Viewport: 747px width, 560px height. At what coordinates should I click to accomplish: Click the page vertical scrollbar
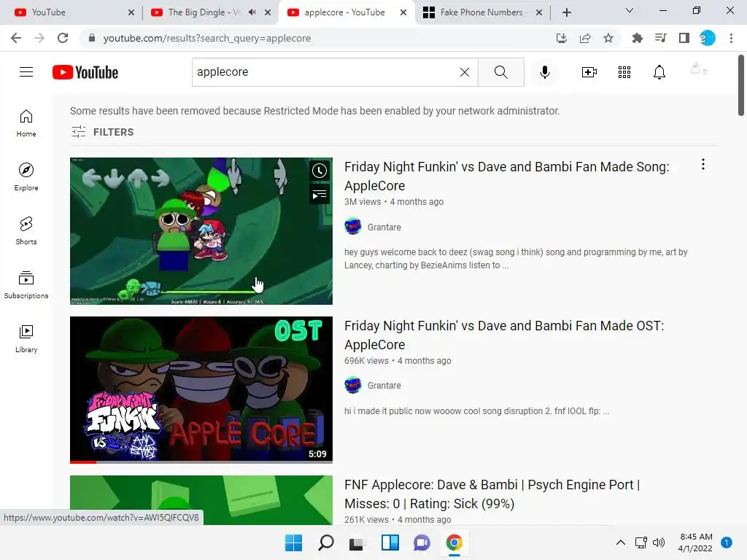click(x=741, y=86)
